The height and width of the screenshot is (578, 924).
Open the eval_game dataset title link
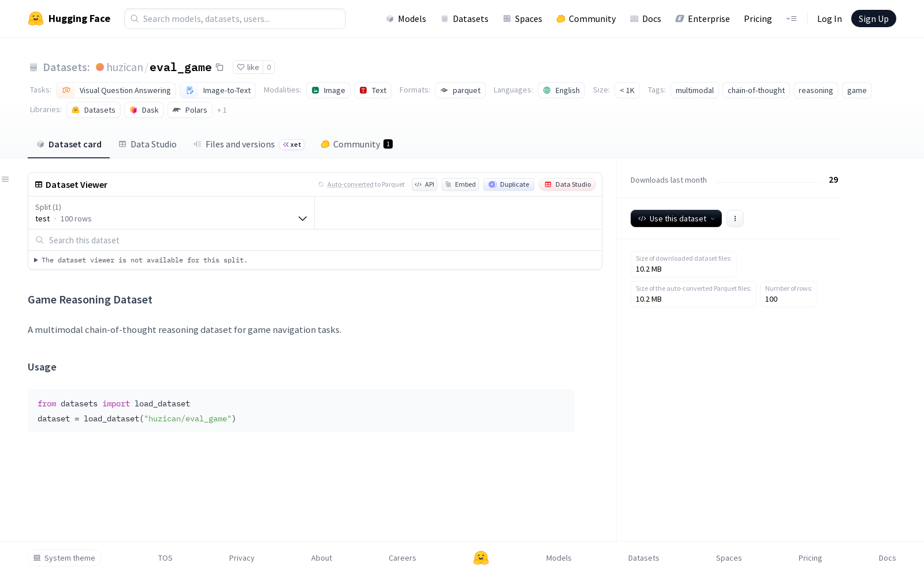click(x=181, y=67)
